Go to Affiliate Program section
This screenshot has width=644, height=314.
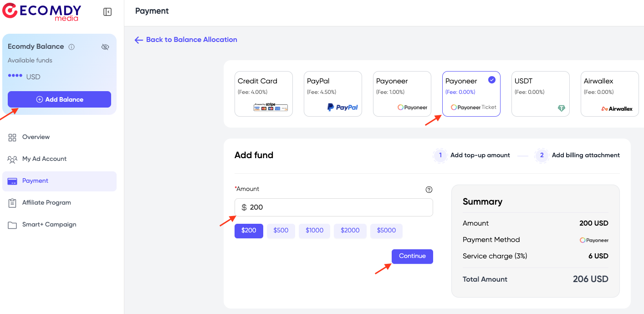click(46, 203)
